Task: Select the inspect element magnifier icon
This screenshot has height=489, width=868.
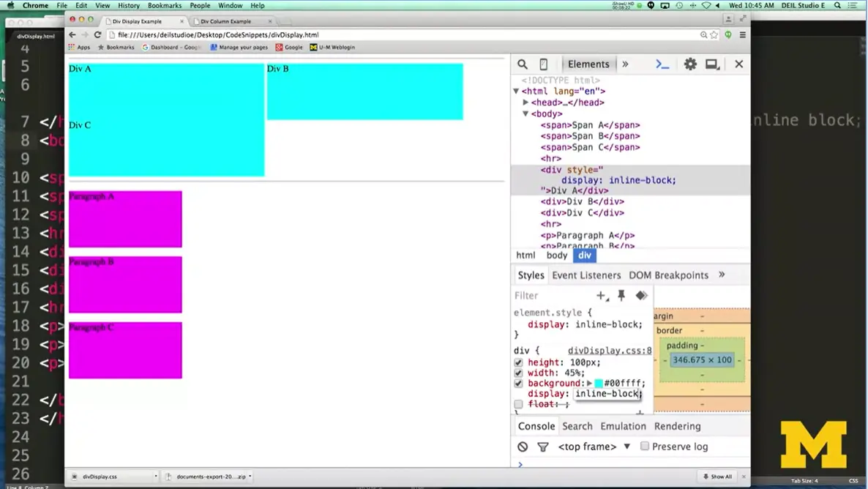Action: click(x=522, y=64)
